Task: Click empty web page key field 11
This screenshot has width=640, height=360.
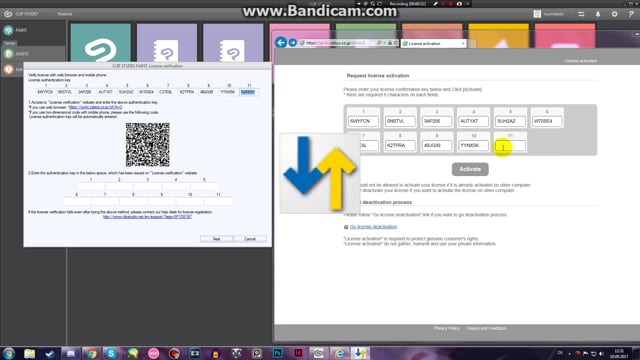Action: (x=510, y=145)
